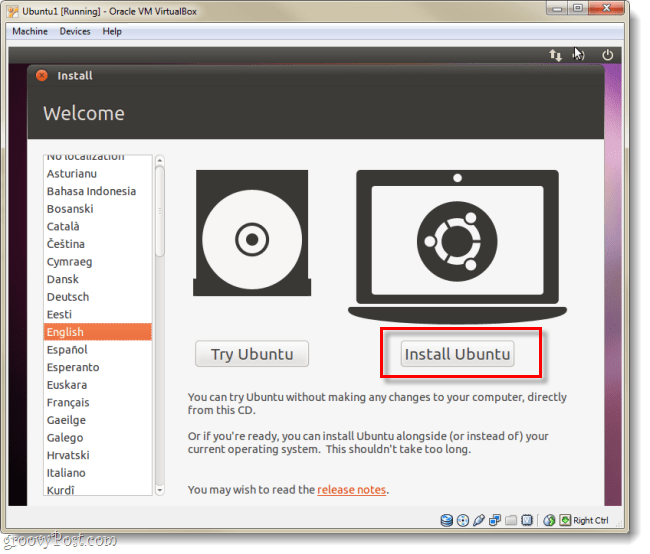Click language list scroll down arrow

coord(160,490)
